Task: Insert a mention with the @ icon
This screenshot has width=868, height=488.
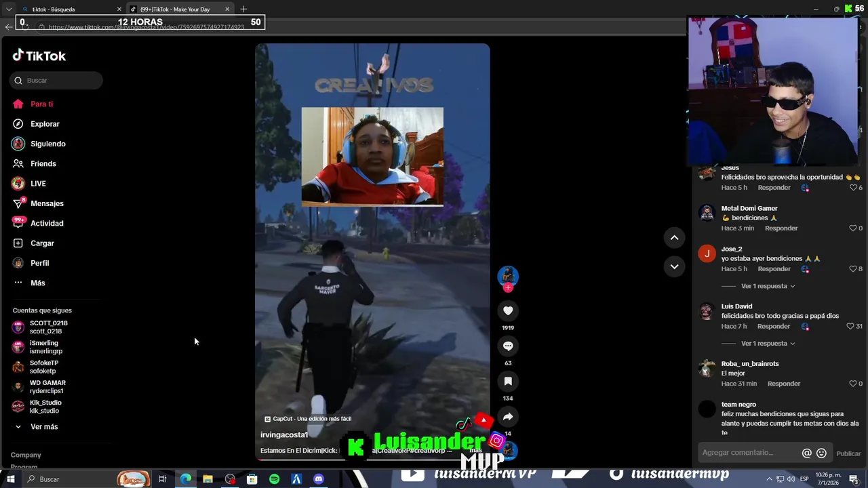Action: tap(806, 453)
